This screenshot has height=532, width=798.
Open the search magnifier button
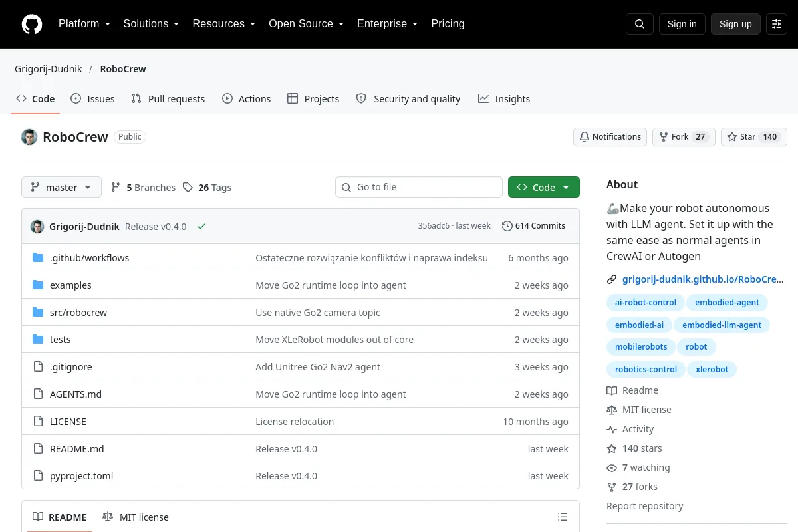[x=640, y=24]
